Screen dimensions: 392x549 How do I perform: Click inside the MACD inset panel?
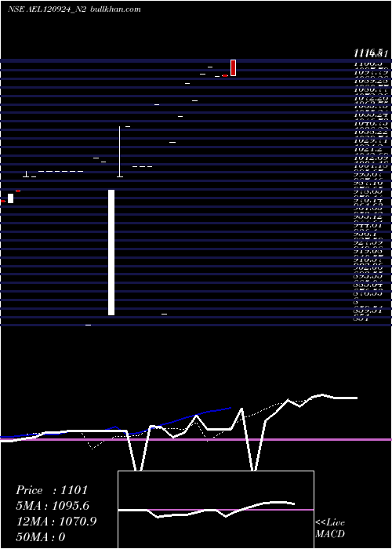(x=216, y=510)
